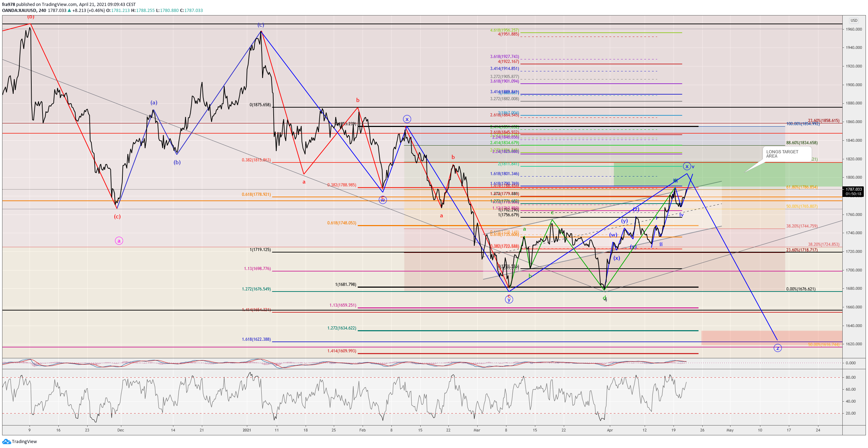The height and width of the screenshot is (448, 868).
Task: Click the blue (a) wave label
Action: pyautogui.click(x=154, y=103)
